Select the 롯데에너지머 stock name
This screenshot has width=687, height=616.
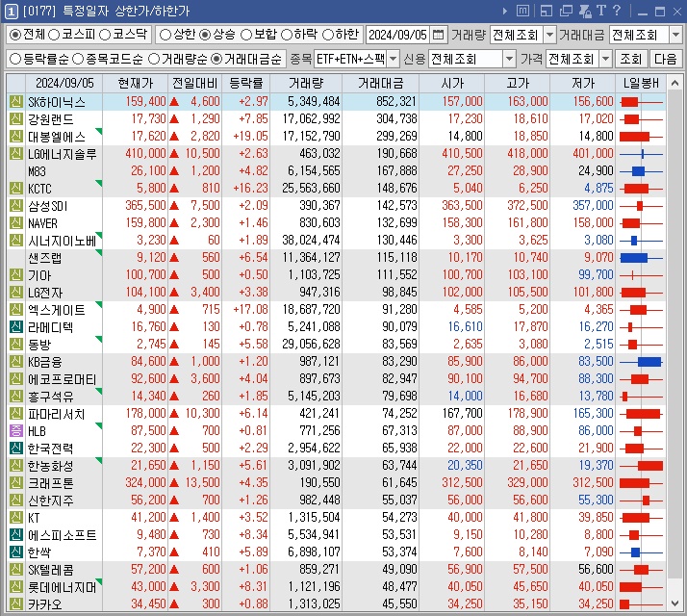(63, 587)
